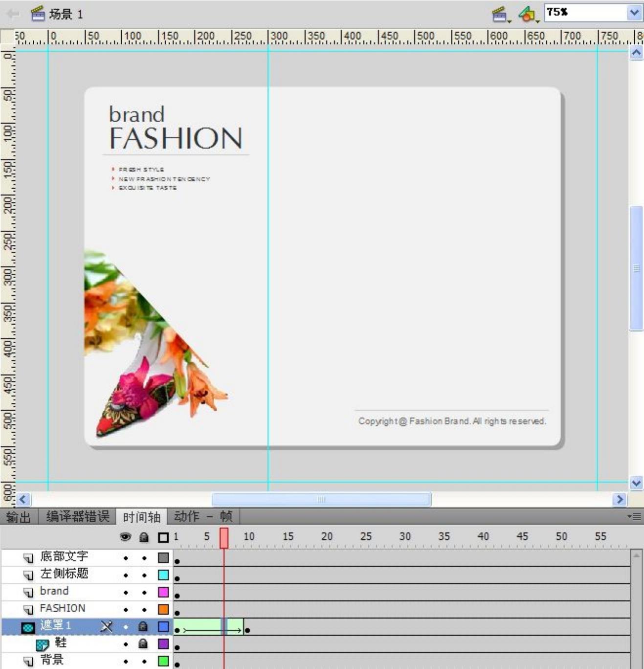Click the show/hide all layers eye icon

point(126,537)
